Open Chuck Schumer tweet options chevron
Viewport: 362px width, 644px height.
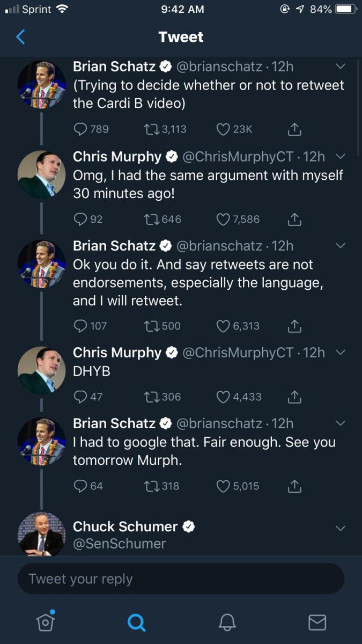click(x=340, y=528)
